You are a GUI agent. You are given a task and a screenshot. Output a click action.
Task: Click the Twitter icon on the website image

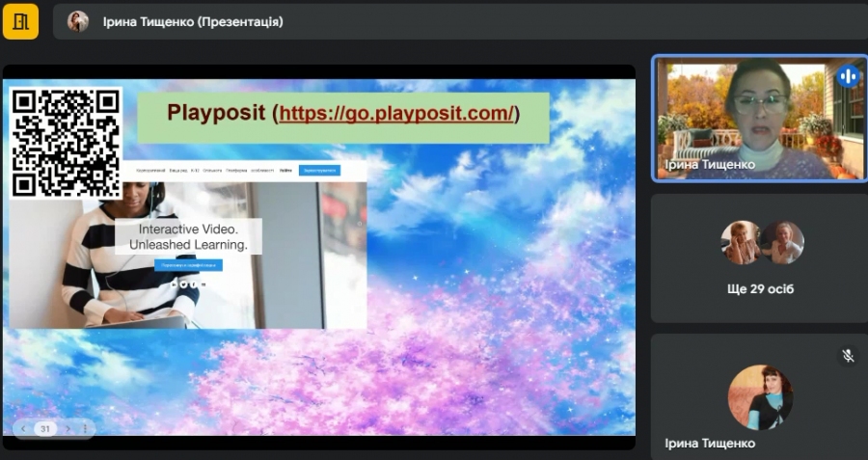[x=184, y=284]
